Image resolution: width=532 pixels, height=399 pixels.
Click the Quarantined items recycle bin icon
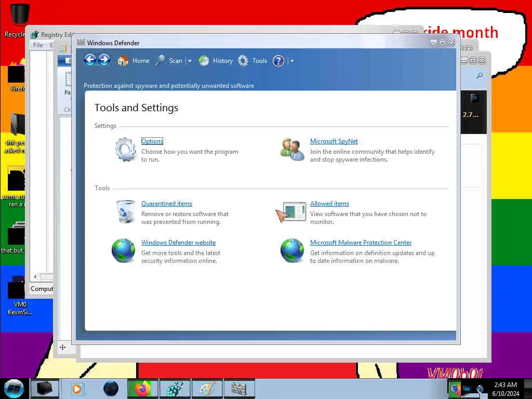(125, 211)
